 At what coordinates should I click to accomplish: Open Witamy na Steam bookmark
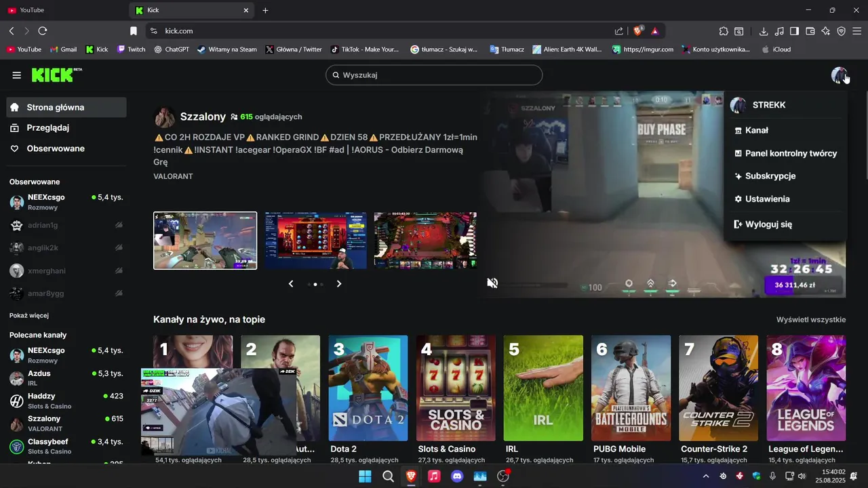coord(227,49)
